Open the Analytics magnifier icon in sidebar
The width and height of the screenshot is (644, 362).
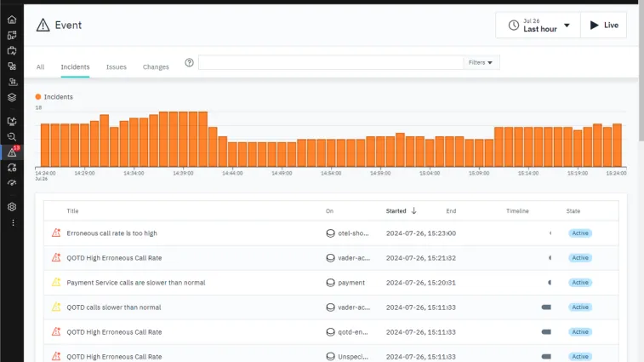tap(12, 137)
